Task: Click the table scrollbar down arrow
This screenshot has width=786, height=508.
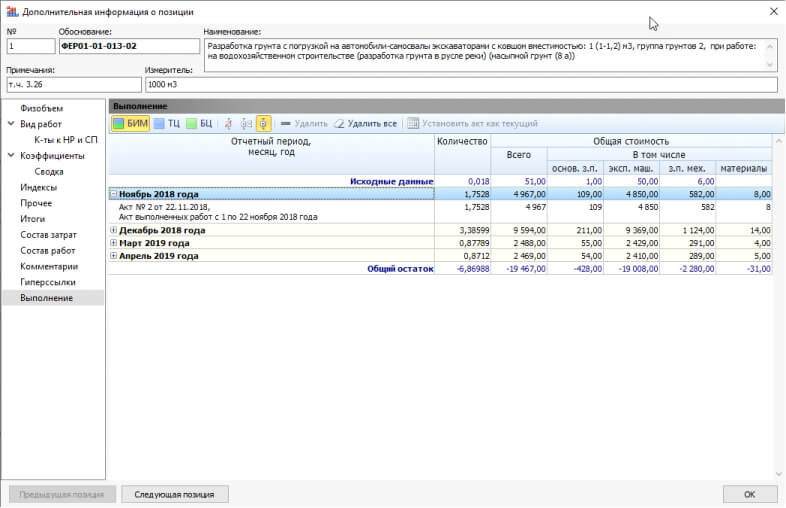Action: [778, 473]
